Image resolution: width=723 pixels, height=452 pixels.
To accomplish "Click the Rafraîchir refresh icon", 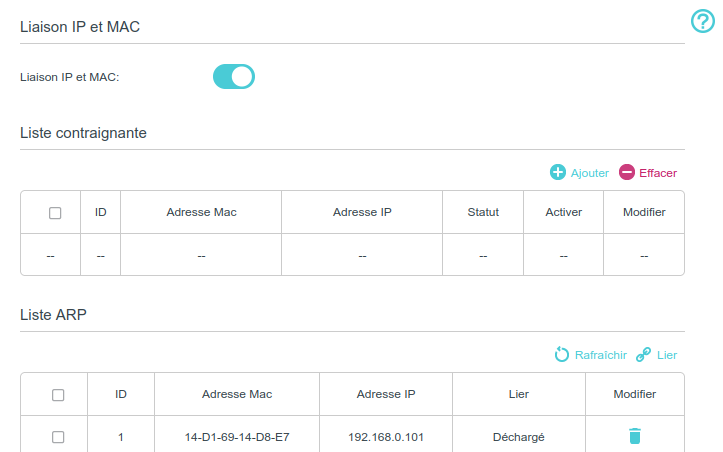I will (562, 355).
